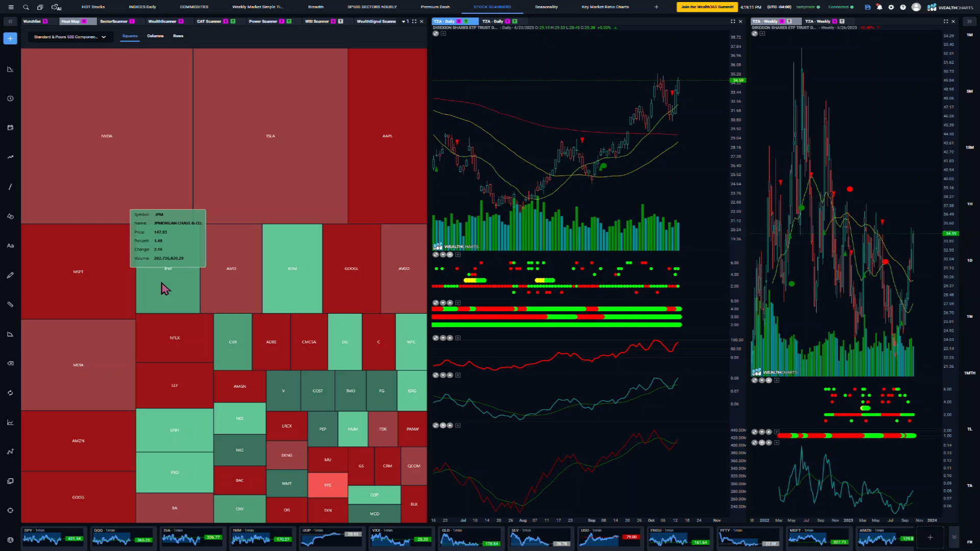Click the PFE bright red tile
This screenshot has width=980, height=551.
[328, 485]
